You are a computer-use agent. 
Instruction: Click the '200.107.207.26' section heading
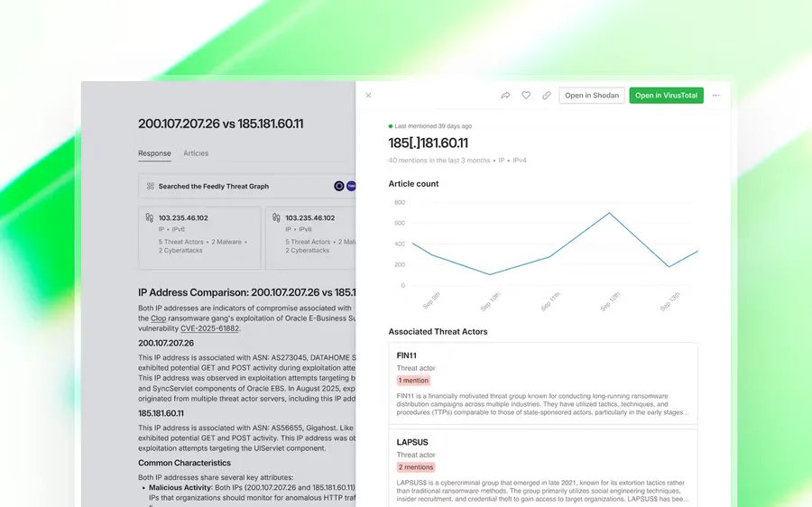[x=166, y=343]
